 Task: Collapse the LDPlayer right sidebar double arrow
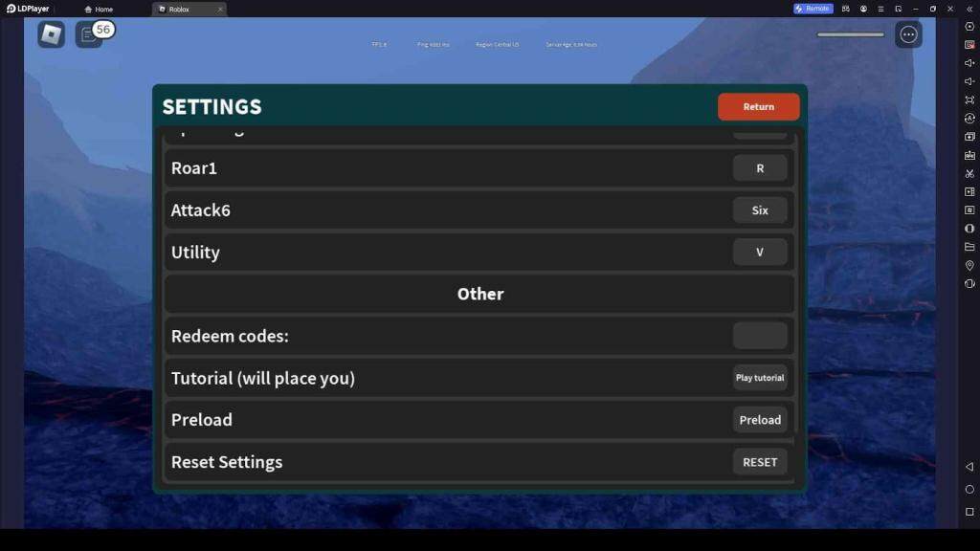[969, 9]
